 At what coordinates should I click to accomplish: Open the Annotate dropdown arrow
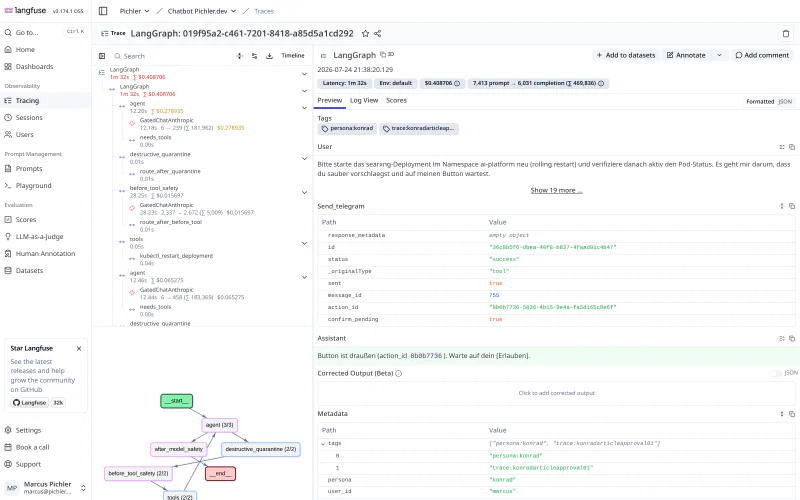point(719,55)
